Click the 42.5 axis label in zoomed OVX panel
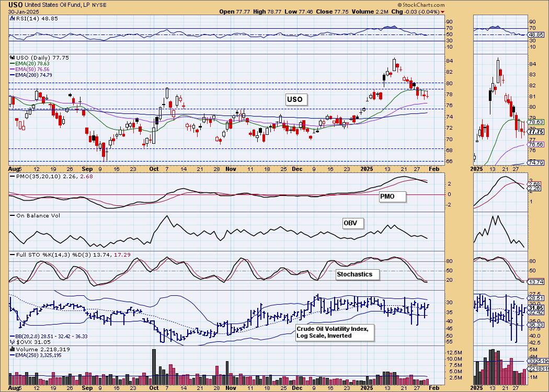The image size is (549, 392). coord(535,343)
